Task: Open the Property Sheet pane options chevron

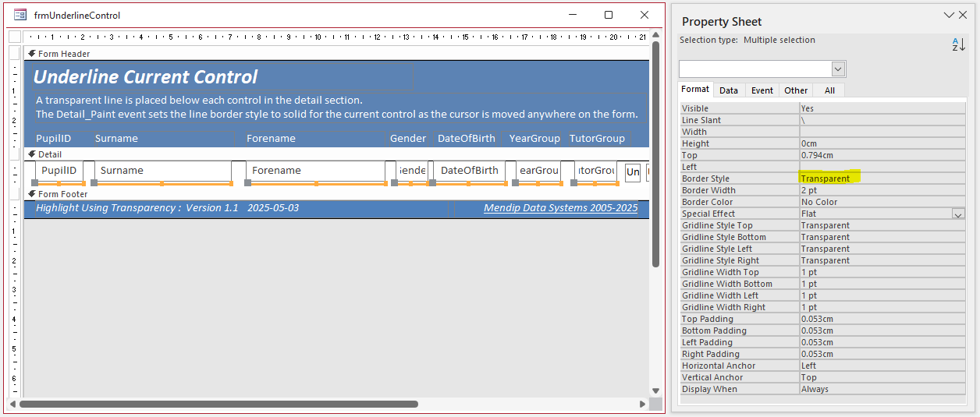Action: 949,15
